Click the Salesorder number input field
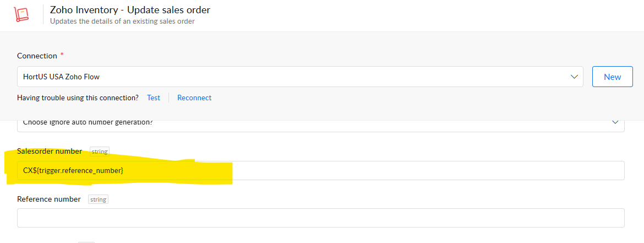This screenshot has height=243, width=644. click(321, 170)
